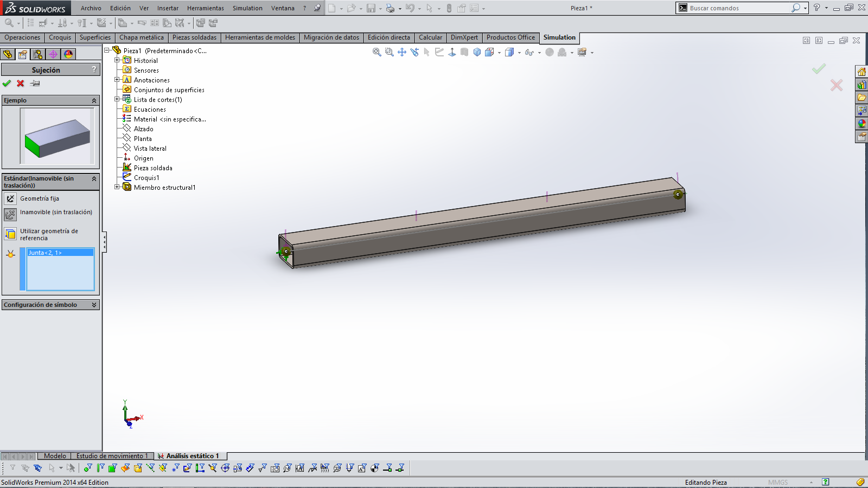Viewport: 868px width, 488px height.
Task: Select Pieza soldada in the feature tree
Action: 153,168
